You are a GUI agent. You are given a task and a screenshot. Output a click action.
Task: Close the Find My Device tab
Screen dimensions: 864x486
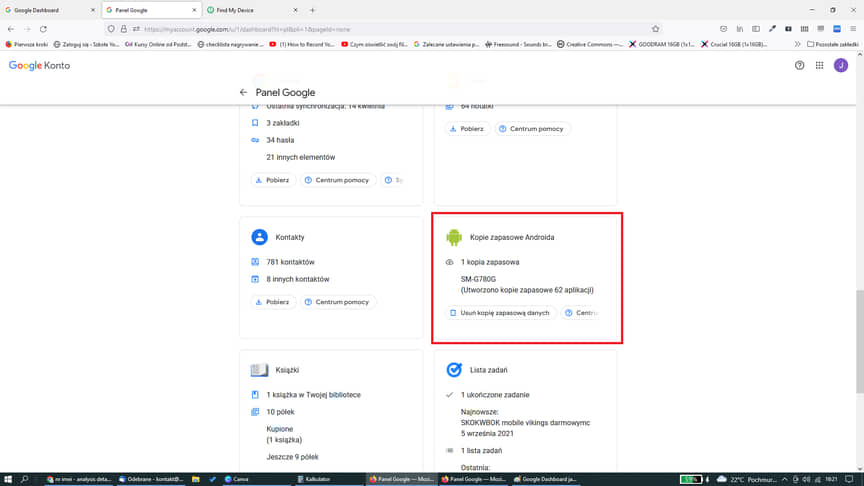point(295,10)
